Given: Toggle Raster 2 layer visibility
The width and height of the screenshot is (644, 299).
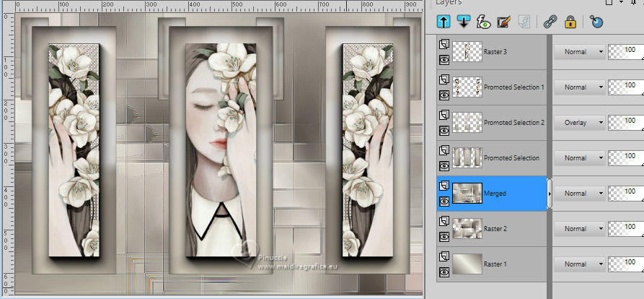Looking at the screenshot, I should pos(444,236).
